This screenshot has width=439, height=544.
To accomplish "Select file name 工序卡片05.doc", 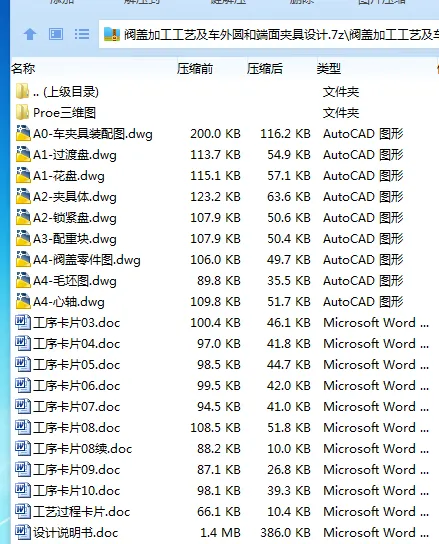I will click(x=77, y=365).
